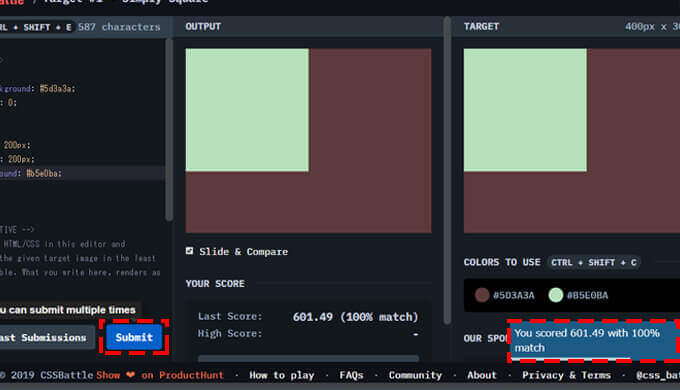Click the output preview image
680x390 pixels.
tap(308, 141)
